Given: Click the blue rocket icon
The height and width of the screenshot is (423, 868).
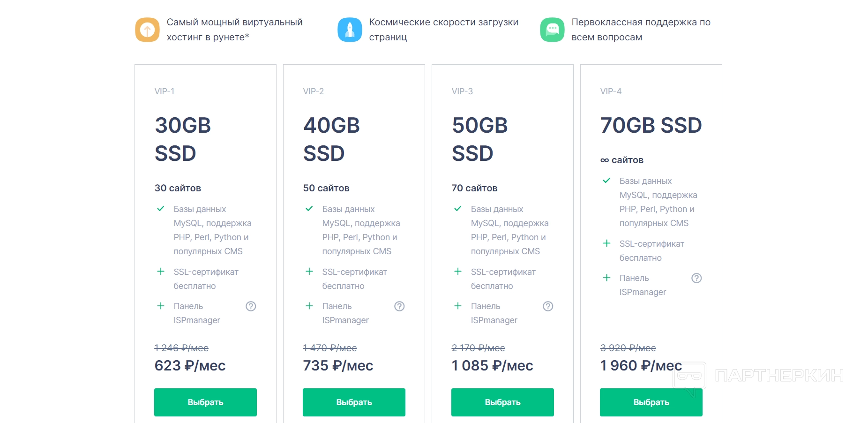Looking at the screenshot, I should click(x=350, y=30).
